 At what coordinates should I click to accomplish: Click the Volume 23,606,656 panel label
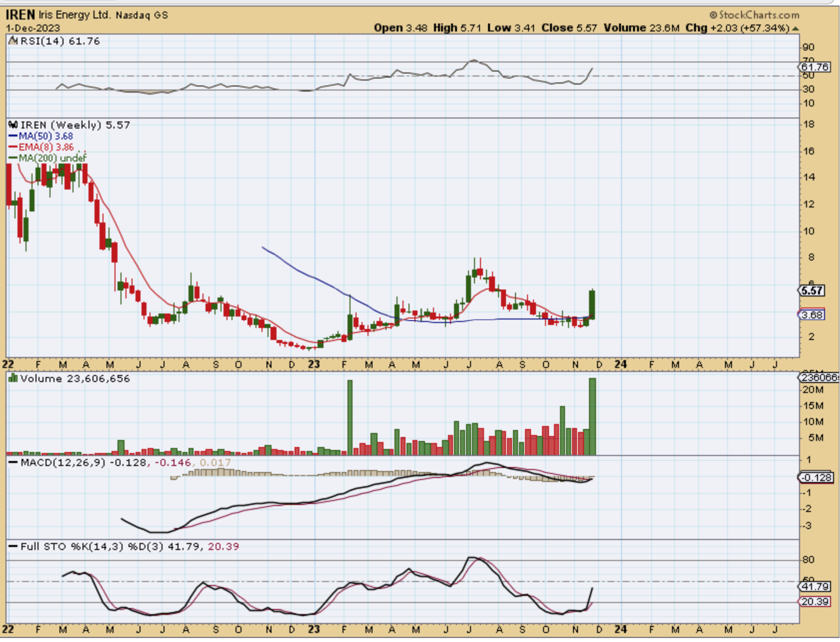coord(75,378)
